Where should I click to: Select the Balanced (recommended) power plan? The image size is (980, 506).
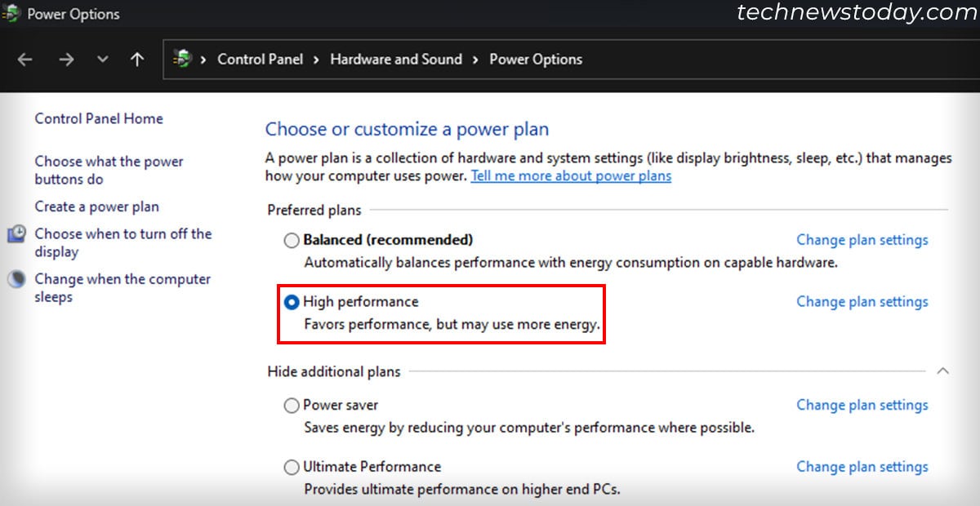coord(292,240)
